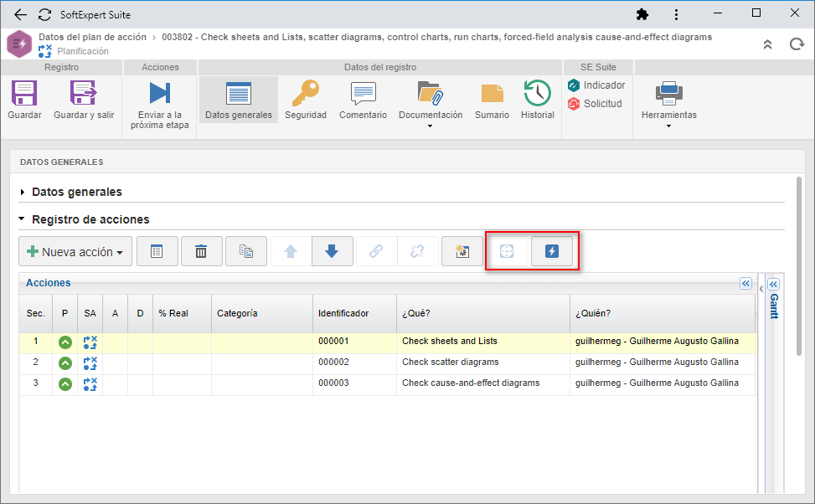Click the unlink broken chain icon

[x=417, y=251]
